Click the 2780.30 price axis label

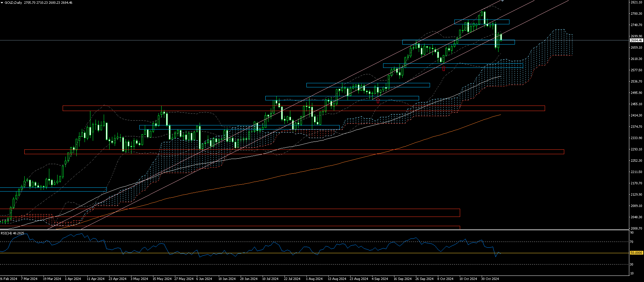click(x=636, y=14)
